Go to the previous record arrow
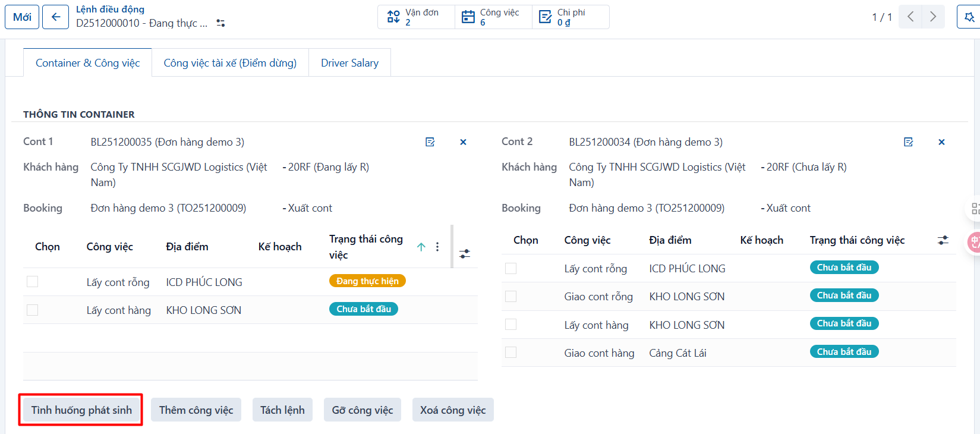This screenshot has height=434, width=980. point(910,17)
